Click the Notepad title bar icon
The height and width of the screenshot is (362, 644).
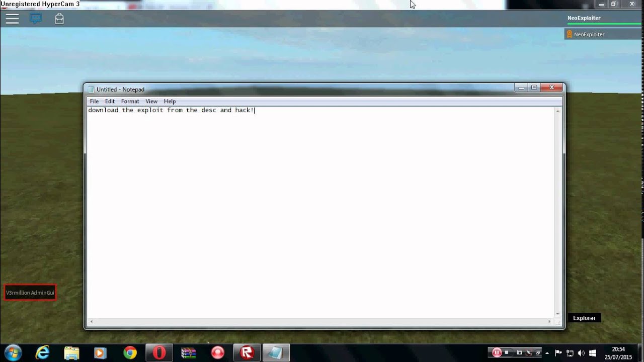(91, 89)
